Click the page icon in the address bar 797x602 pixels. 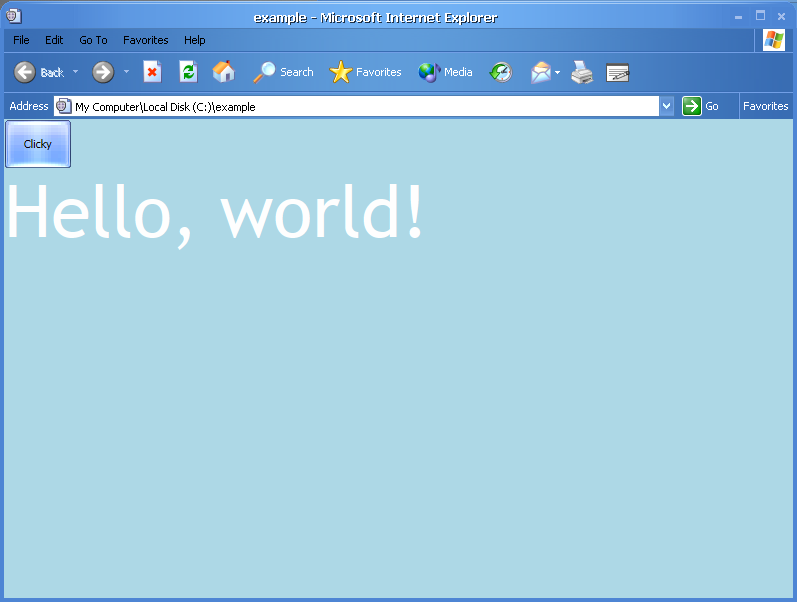(x=63, y=106)
